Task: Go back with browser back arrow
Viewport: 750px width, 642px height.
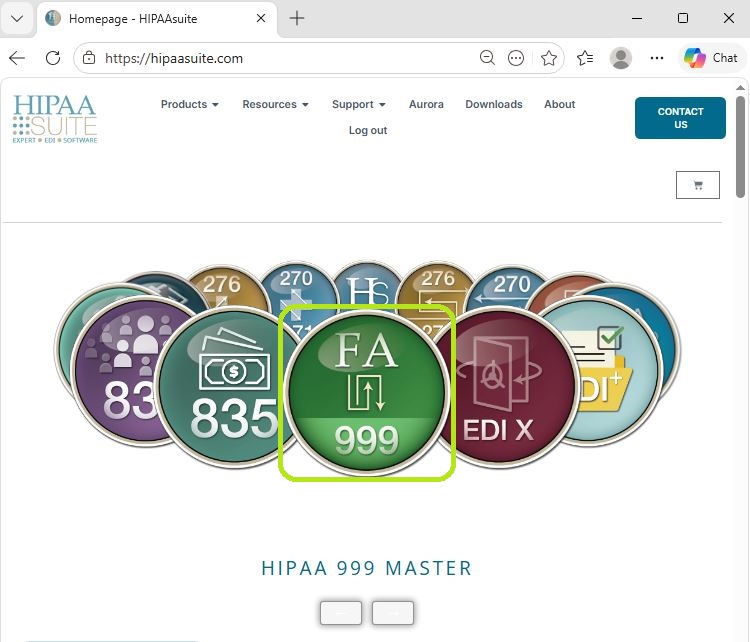Action: [x=17, y=58]
